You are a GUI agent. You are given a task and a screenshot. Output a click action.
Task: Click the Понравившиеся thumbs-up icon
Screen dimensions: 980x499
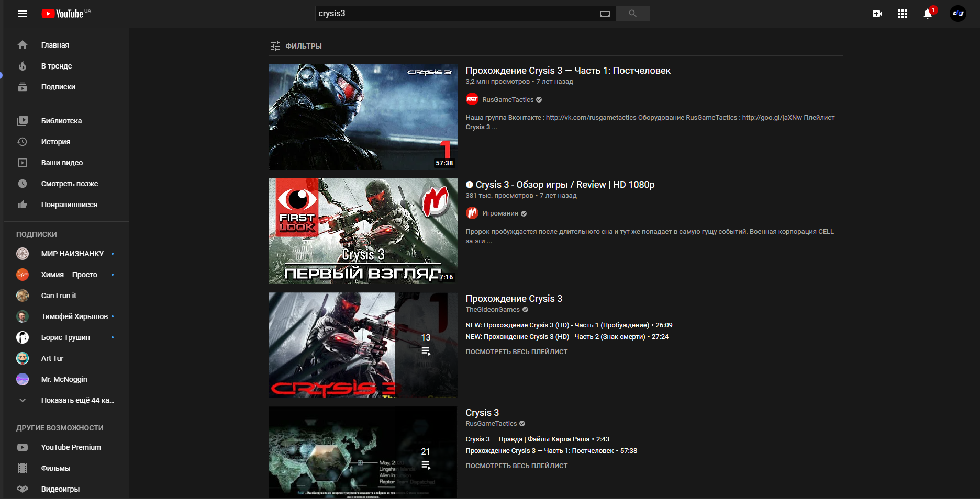tap(23, 205)
